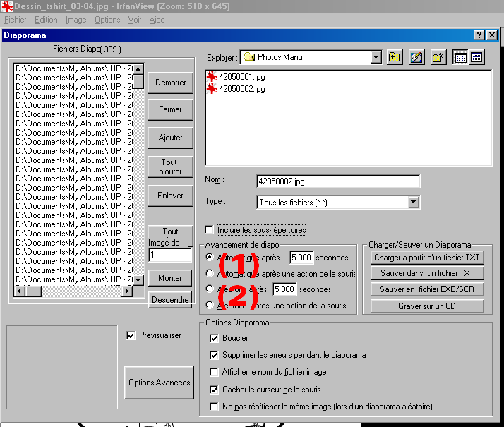Click the Démarrer button
The image size is (504, 427).
(x=170, y=83)
